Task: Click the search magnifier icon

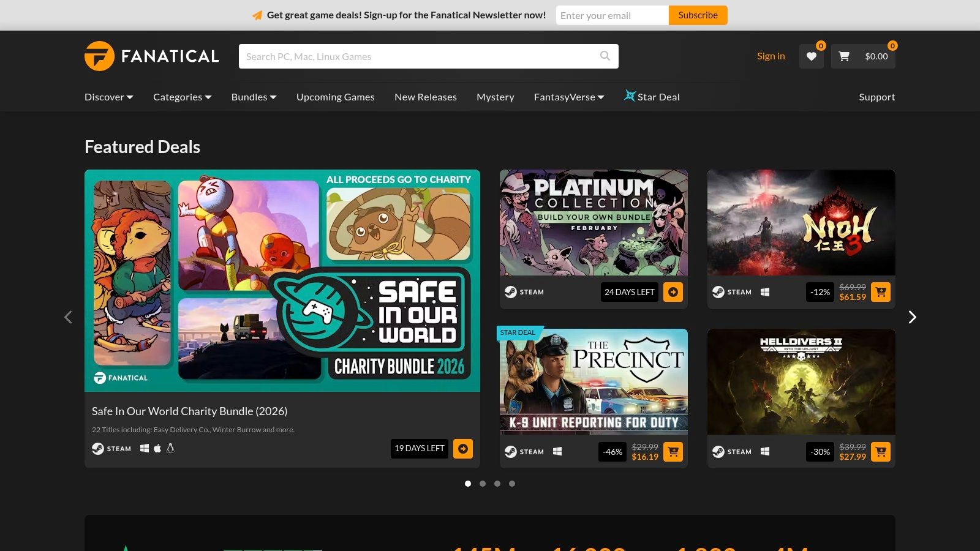Action: click(x=605, y=56)
